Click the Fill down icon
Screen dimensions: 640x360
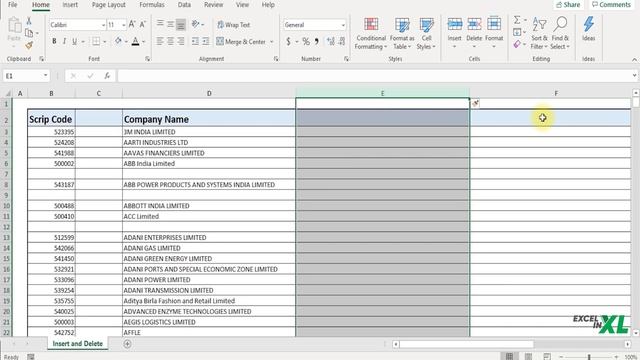(517, 32)
